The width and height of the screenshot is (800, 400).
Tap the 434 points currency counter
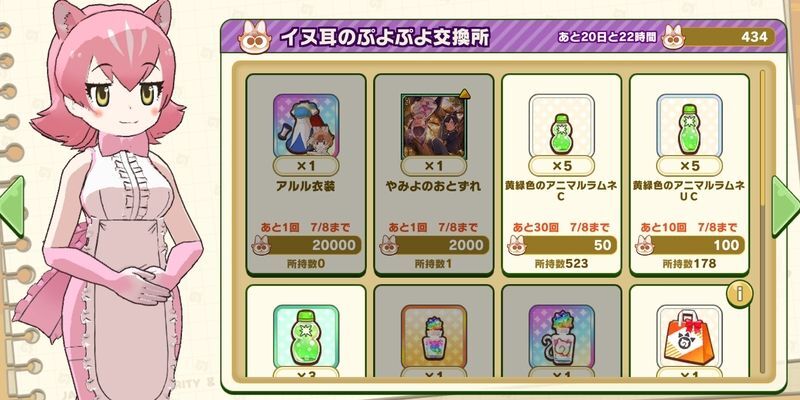coord(719,37)
